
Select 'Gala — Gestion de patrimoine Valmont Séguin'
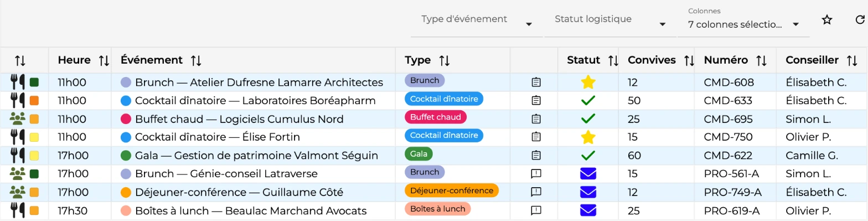pos(256,156)
